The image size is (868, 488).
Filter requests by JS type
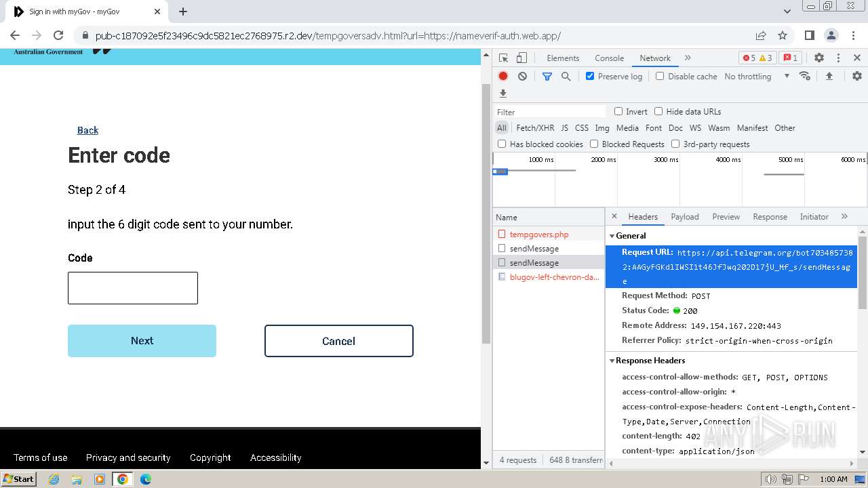click(564, 127)
